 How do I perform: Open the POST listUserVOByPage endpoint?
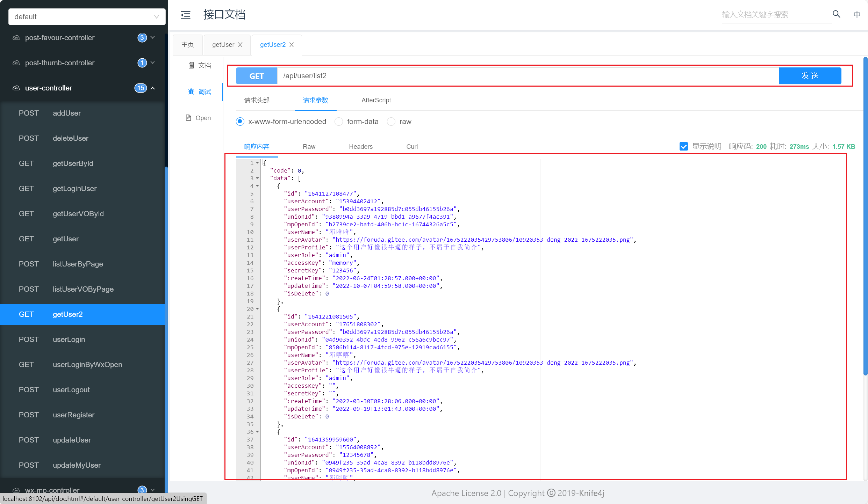(x=83, y=289)
